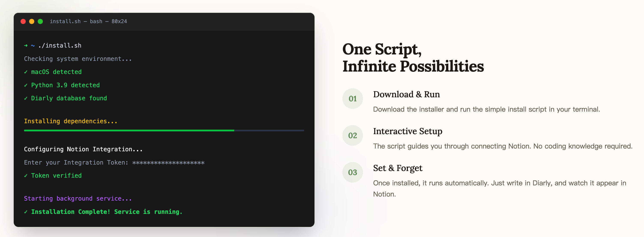
Task: Click the 03 step badge for Set & Forget
Action: tap(352, 172)
